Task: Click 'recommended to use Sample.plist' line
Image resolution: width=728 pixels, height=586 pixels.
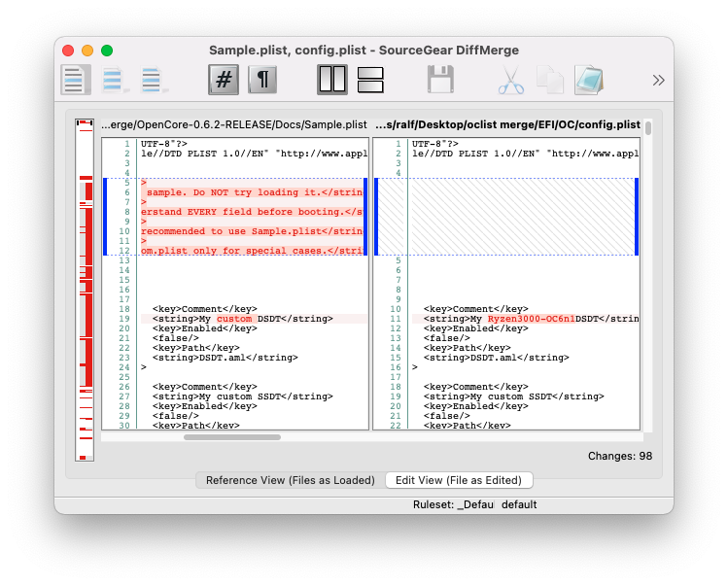Action: pyautogui.click(x=252, y=231)
